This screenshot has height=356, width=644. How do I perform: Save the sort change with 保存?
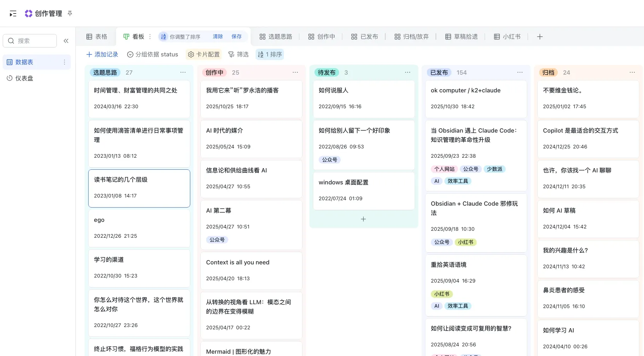(236, 37)
